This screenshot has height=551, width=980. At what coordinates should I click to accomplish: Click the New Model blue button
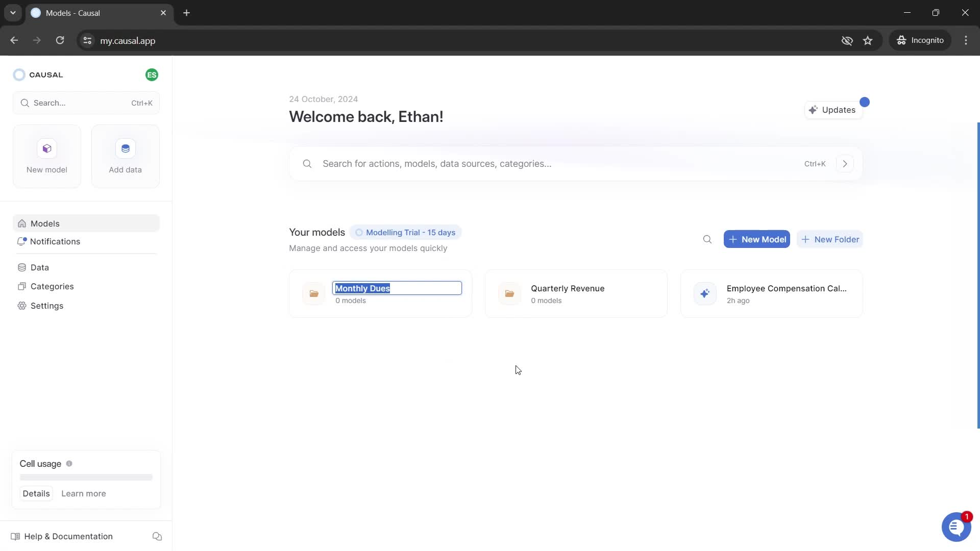(x=756, y=239)
